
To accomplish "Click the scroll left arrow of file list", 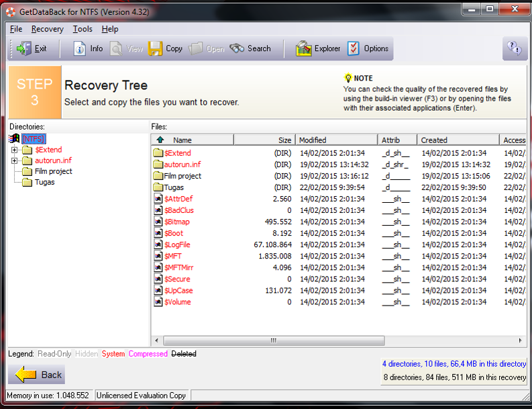I will point(156,340).
